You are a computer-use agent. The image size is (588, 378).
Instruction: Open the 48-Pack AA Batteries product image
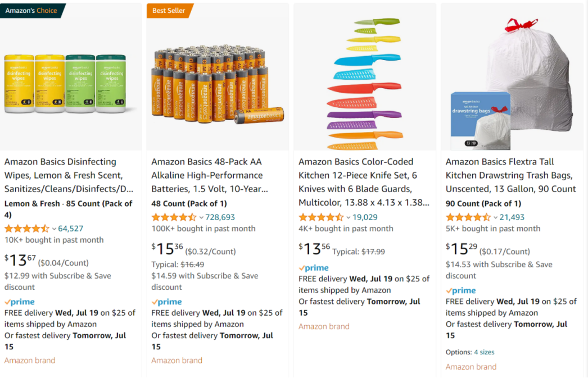[x=218, y=84]
